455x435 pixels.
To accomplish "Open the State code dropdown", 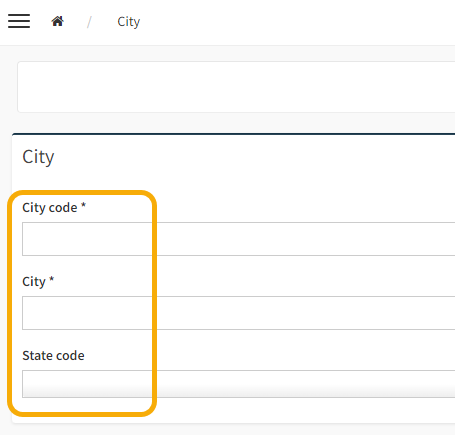I will [x=239, y=384].
